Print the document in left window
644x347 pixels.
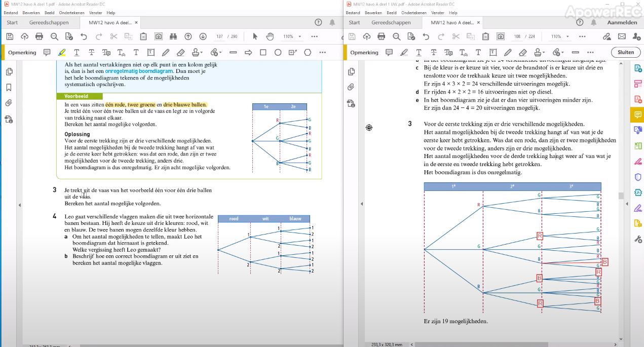point(39,36)
